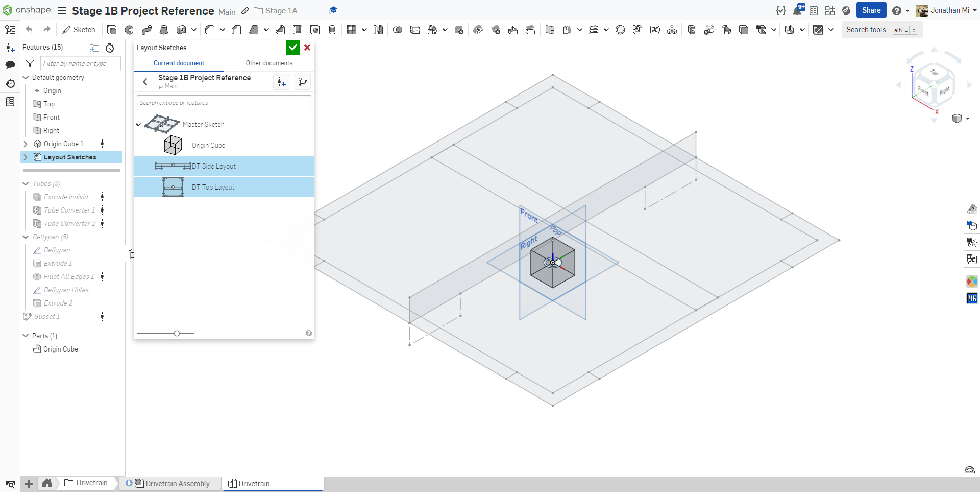Screen dimensions: 980x492
Task: Switch to the Other documents tab
Action: point(269,63)
